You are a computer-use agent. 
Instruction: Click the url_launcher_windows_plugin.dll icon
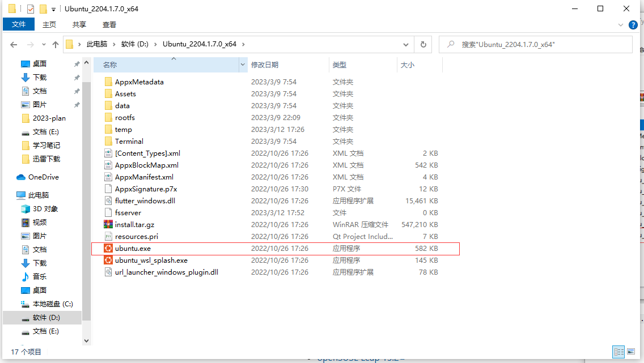tap(108, 272)
